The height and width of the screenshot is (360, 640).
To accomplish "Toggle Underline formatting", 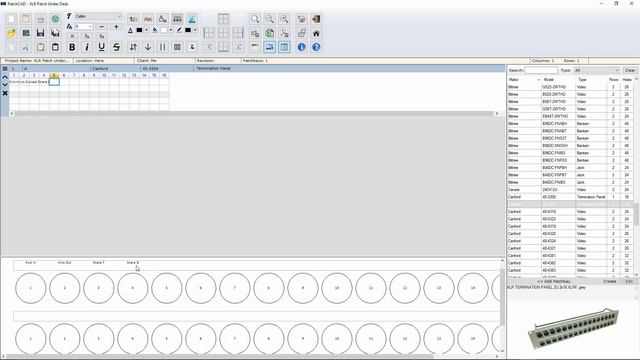I will [101, 47].
